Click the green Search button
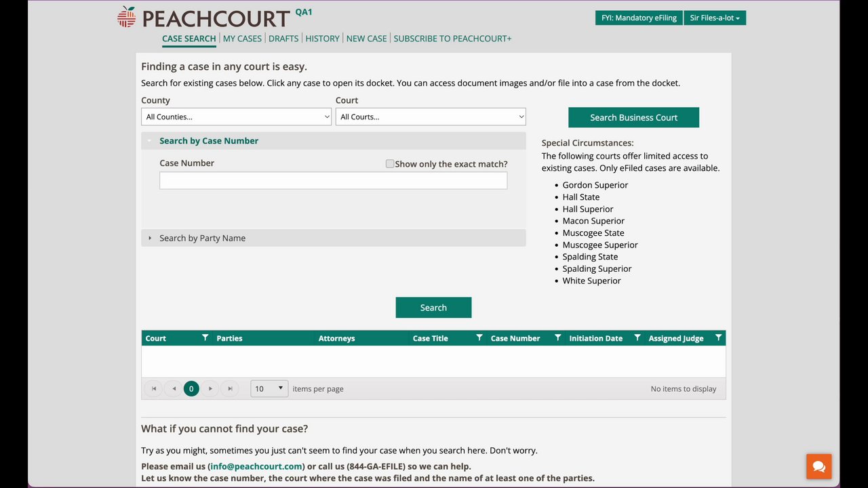Screen dimensions: 868x488 433,307
